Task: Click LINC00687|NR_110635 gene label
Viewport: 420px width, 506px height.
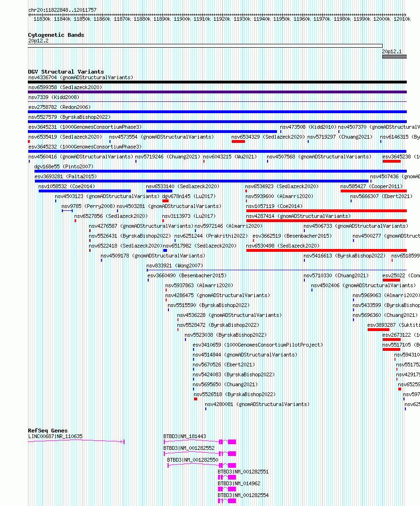Action: [x=56, y=436]
